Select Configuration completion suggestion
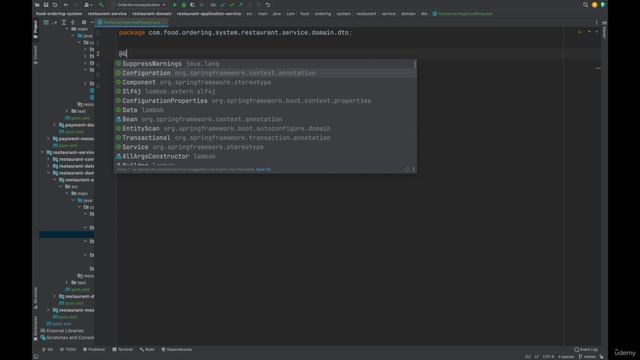This screenshot has width=640, height=360. pyautogui.click(x=264, y=73)
